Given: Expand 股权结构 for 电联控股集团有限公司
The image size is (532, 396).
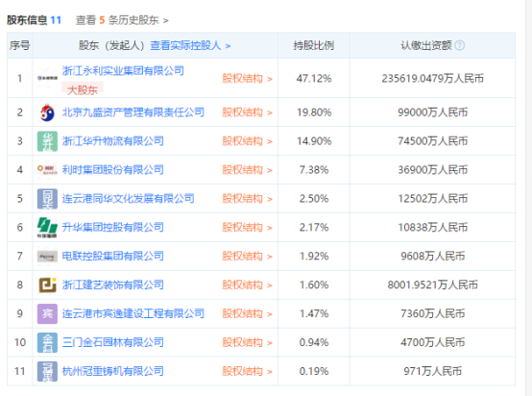Looking at the screenshot, I should [x=248, y=256].
